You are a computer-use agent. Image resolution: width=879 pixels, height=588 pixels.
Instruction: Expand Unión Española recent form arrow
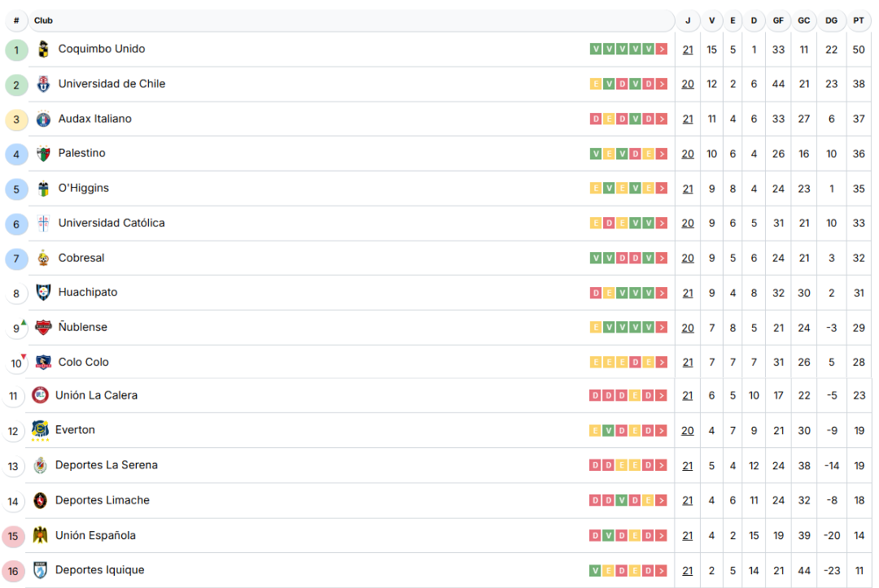click(662, 535)
